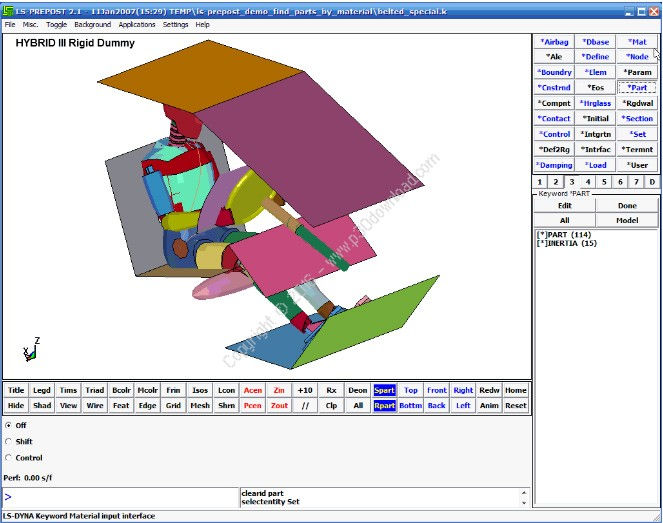Open the *Section keyword

[x=637, y=119]
